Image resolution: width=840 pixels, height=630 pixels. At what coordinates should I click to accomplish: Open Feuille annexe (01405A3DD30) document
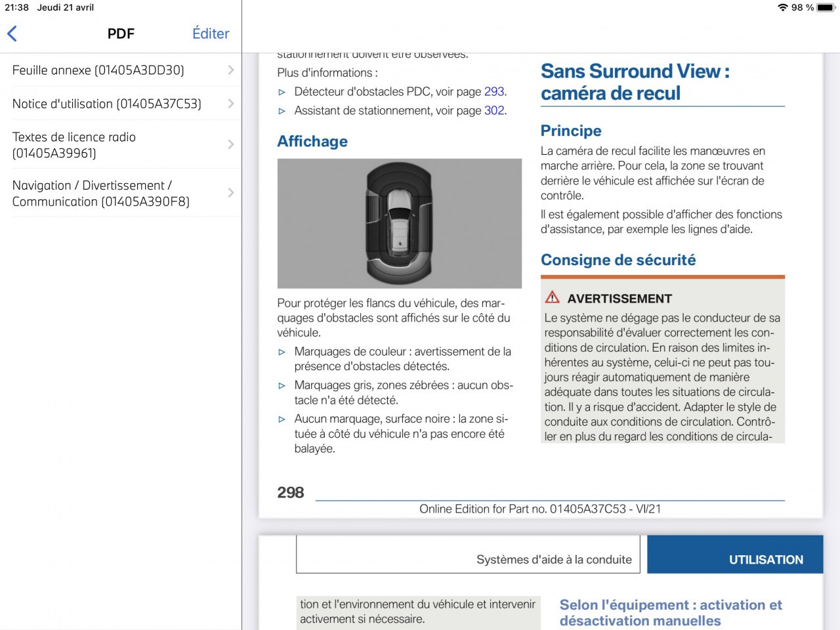click(x=121, y=70)
